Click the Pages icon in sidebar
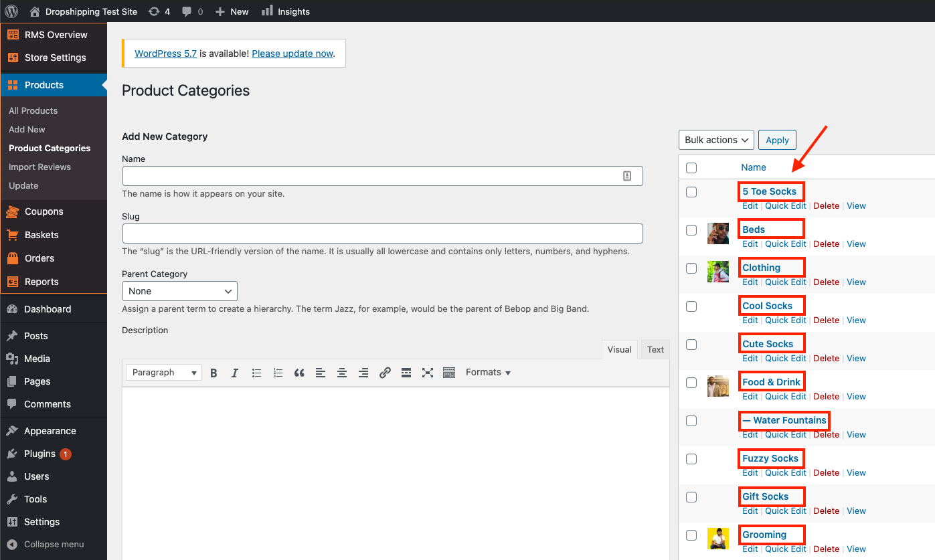Screen dimensions: 935x560 click(12, 381)
